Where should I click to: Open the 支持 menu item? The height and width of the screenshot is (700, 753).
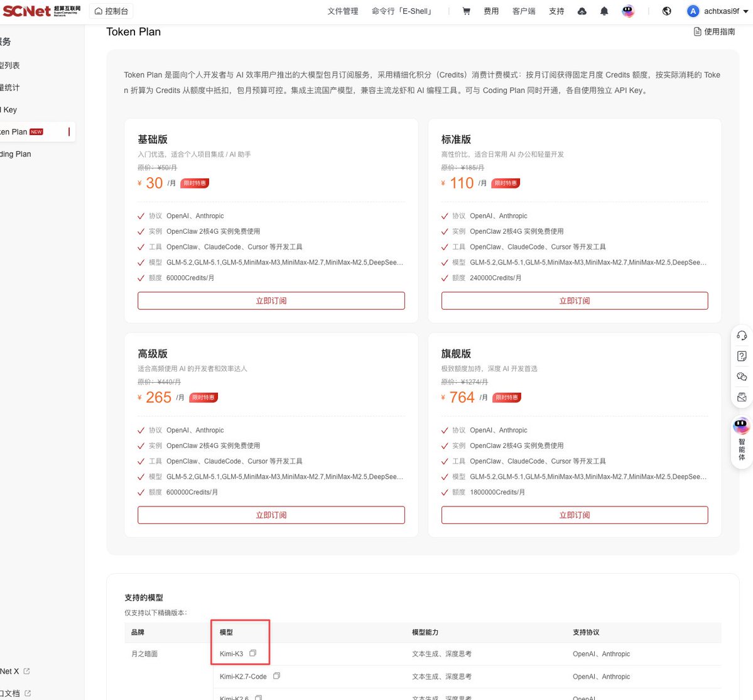tap(556, 11)
